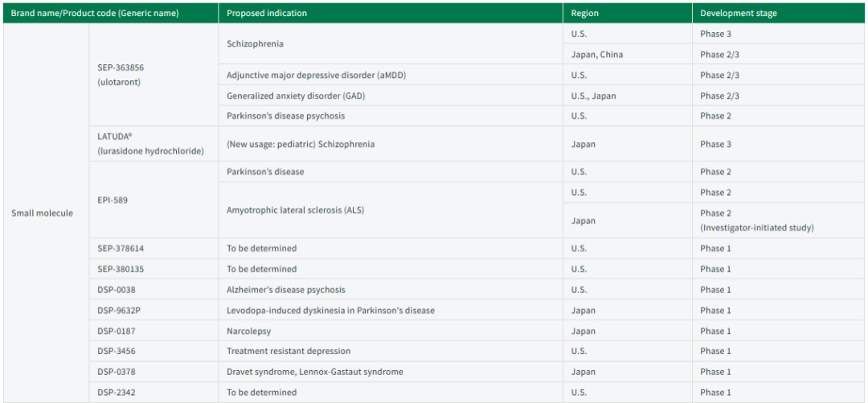
Task: Select the 'Japan, China' region cell
Action: point(596,55)
